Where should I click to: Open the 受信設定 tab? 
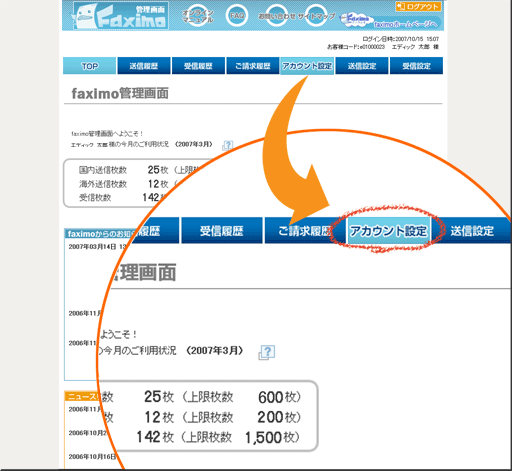[x=416, y=66]
